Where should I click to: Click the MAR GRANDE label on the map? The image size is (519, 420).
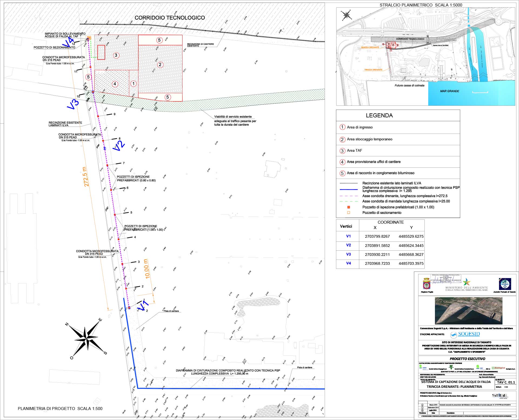(x=450, y=91)
